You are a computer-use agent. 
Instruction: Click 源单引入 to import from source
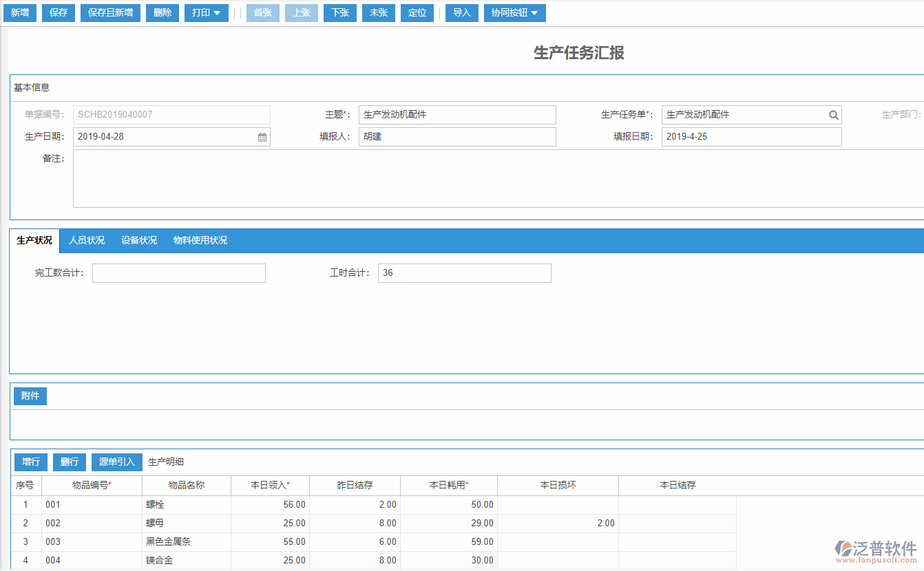coord(117,462)
